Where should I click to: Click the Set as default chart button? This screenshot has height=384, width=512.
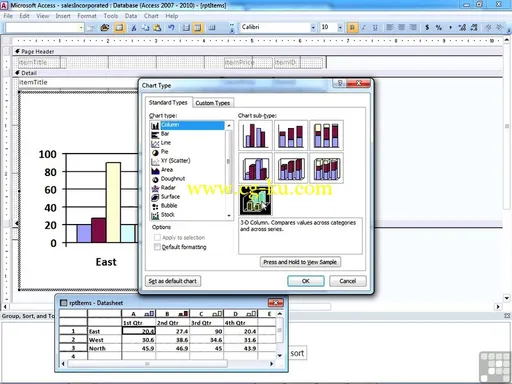[173, 281]
